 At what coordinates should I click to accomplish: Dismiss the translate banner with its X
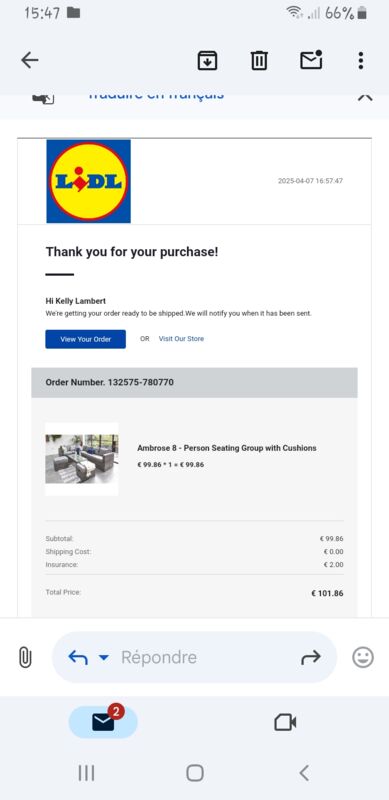point(364,97)
